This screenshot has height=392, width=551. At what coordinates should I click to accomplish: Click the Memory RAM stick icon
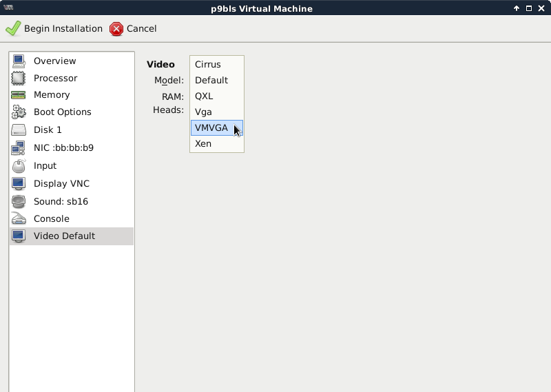click(19, 95)
